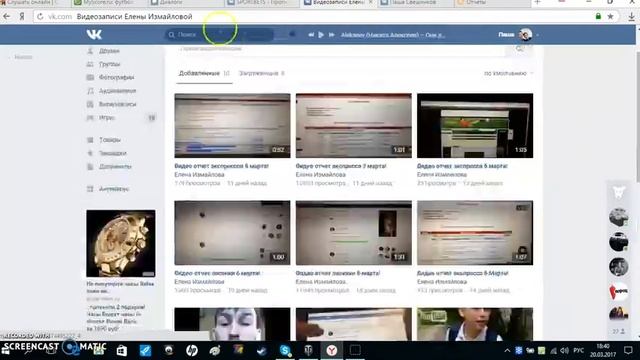The image size is (640, 360).
Task: Click the previous track button in the header player
Action: (x=311, y=35)
